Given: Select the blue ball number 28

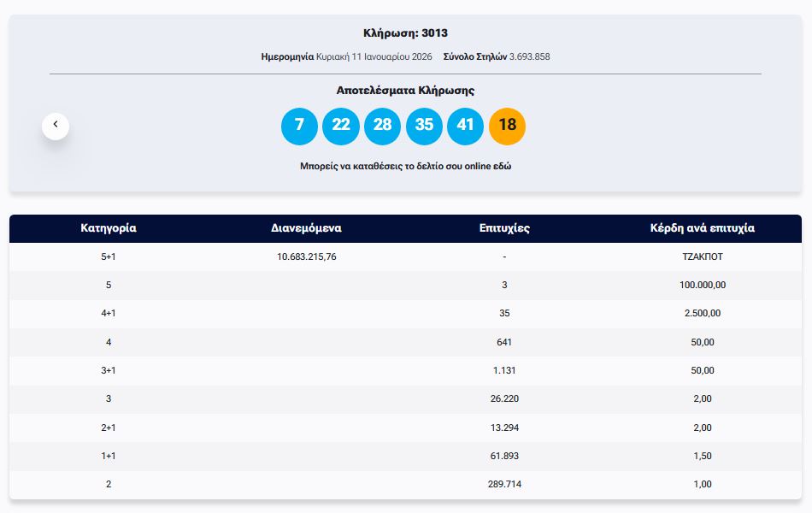Looking at the screenshot, I should [x=382, y=126].
